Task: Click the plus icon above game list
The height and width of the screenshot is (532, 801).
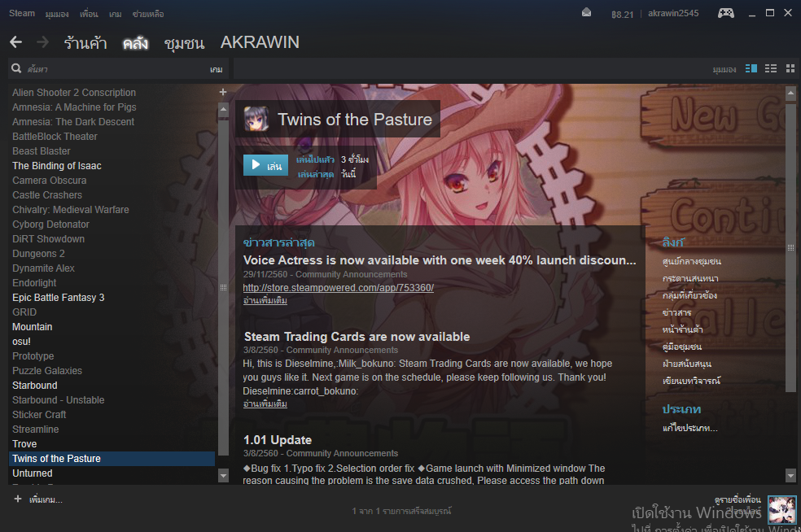Action: click(x=223, y=92)
